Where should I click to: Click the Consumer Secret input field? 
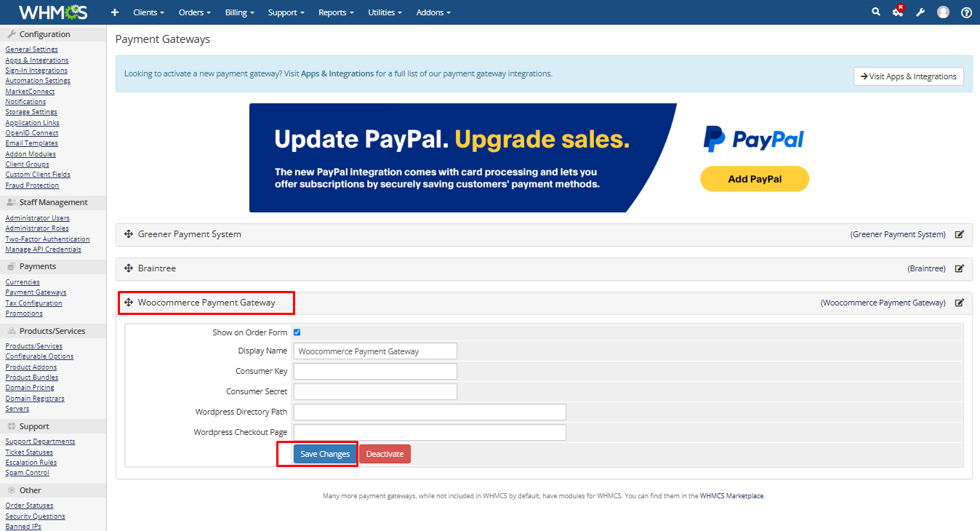pos(375,392)
